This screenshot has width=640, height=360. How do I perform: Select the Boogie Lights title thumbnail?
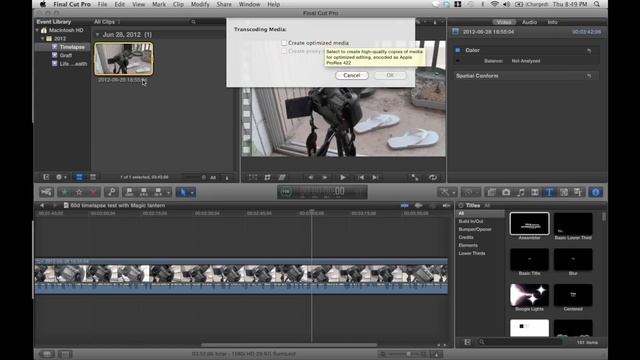[529, 295]
